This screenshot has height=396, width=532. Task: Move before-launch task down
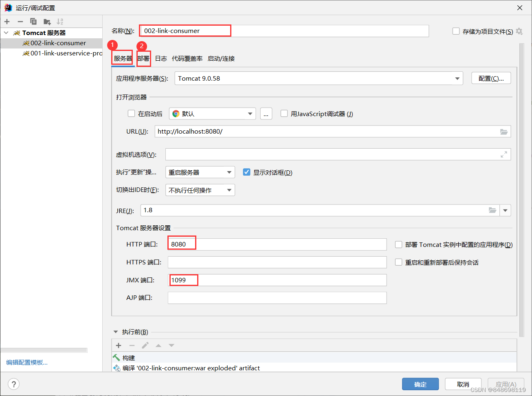click(171, 345)
